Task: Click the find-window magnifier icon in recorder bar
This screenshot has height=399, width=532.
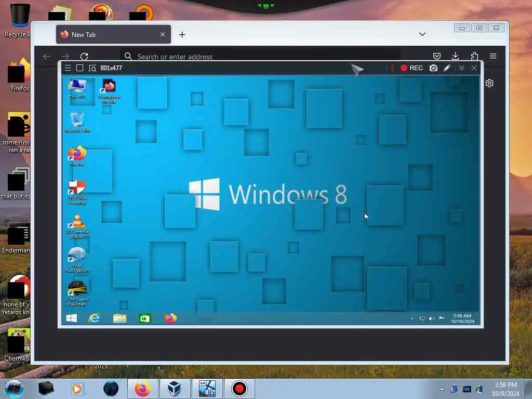Action: [92, 68]
